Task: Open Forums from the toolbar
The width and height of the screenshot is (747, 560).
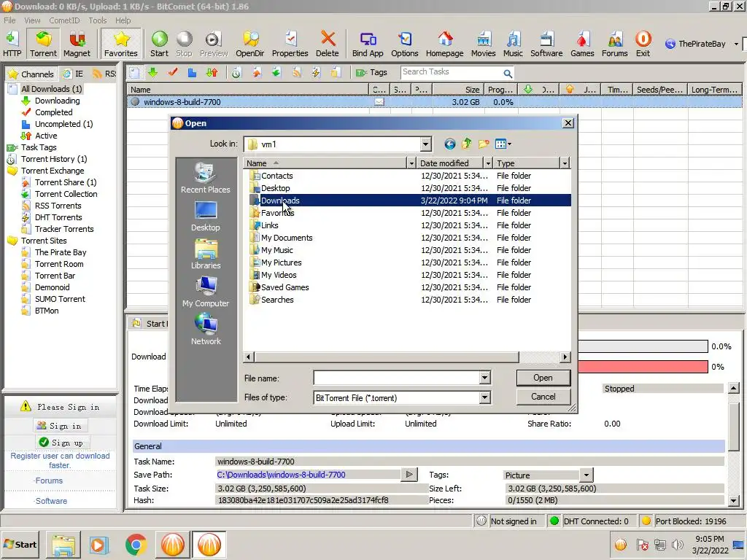Action: point(614,44)
